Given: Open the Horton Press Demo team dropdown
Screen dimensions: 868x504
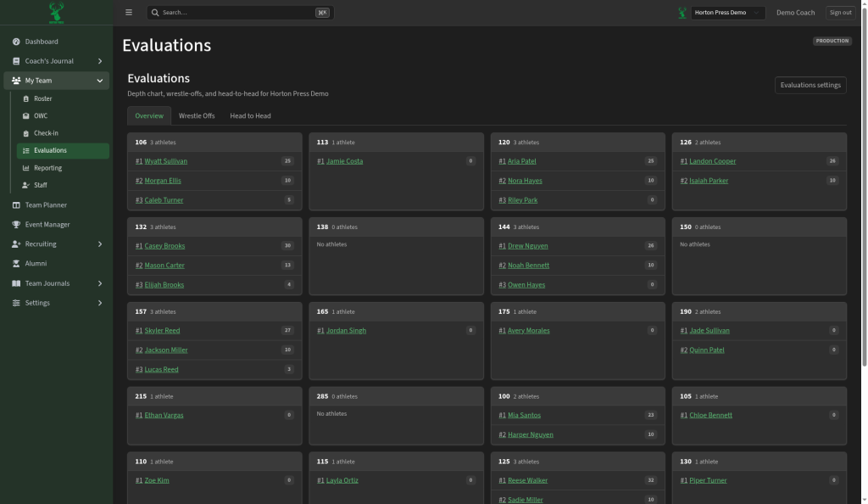Looking at the screenshot, I should [727, 13].
